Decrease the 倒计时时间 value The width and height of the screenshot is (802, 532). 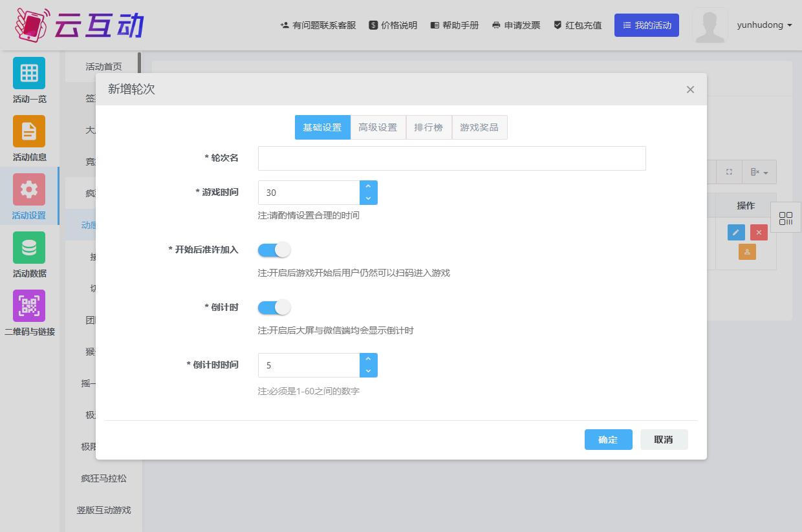[368, 371]
